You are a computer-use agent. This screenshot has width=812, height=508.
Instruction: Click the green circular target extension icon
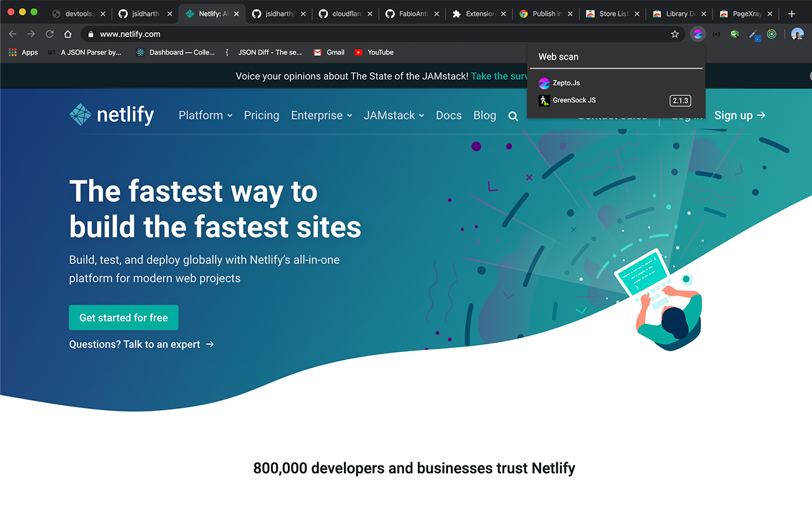tap(771, 34)
